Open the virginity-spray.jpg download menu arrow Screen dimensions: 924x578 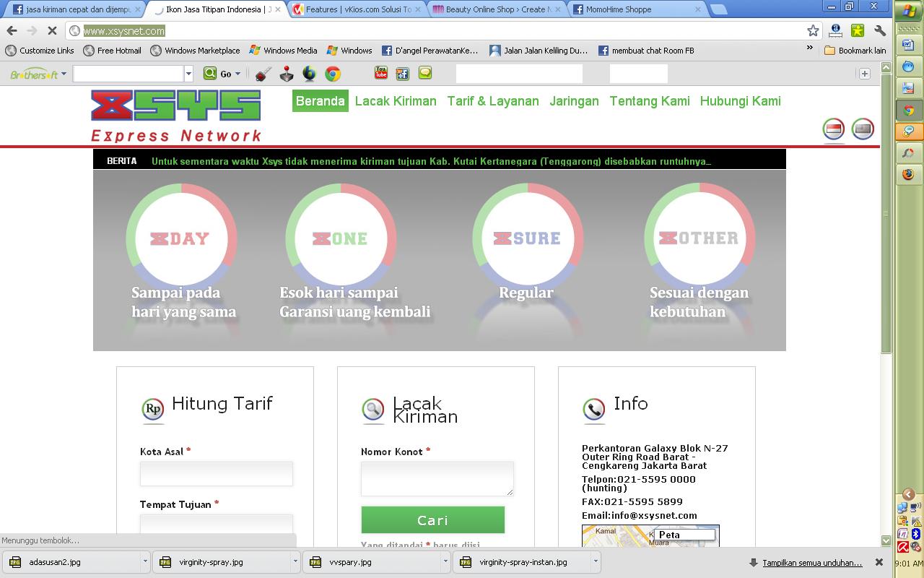pyautogui.click(x=295, y=561)
